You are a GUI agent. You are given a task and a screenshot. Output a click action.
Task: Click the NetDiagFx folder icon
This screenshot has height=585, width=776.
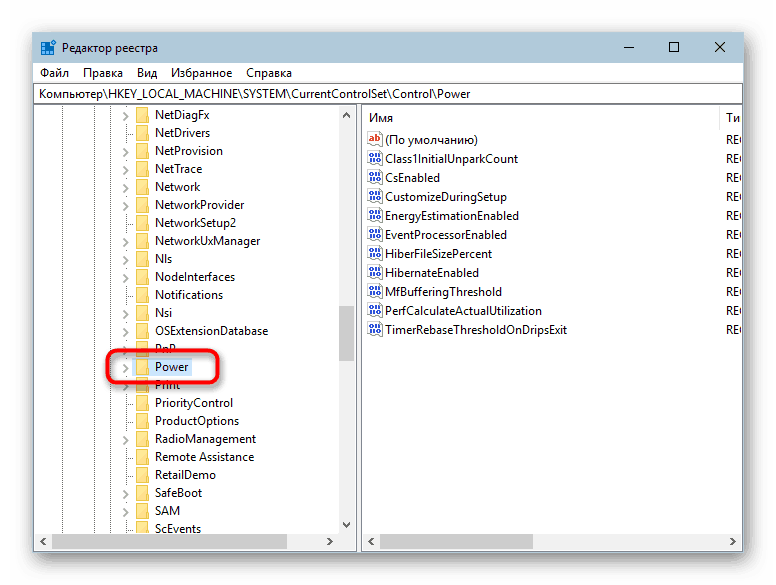(x=142, y=115)
